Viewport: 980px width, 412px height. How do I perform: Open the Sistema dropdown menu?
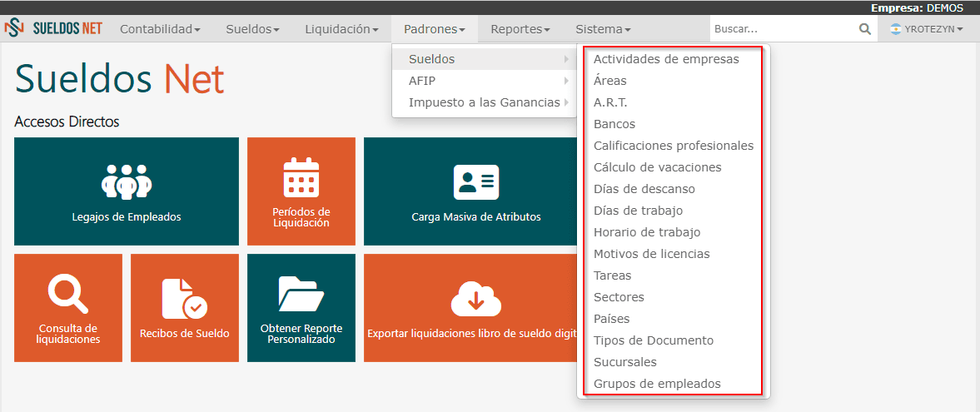(603, 29)
